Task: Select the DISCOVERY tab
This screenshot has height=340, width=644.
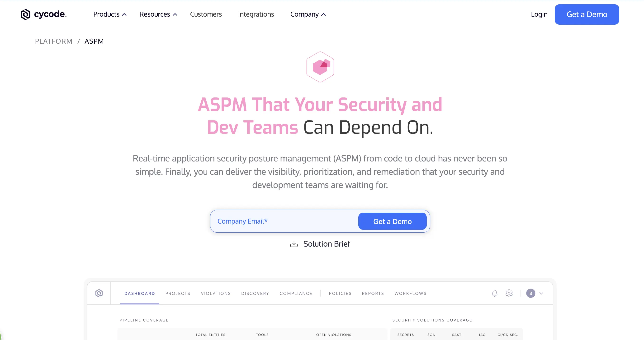Action: click(x=255, y=293)
